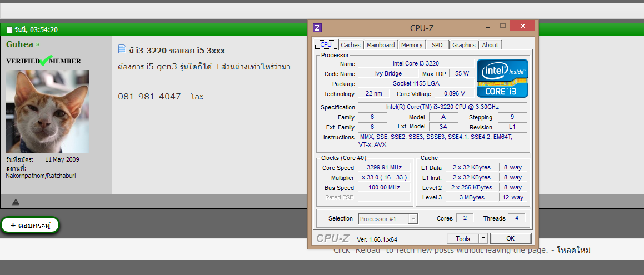This screenshot has width=644, height=275.
Task: Click the Threads count value 4
Action: [x=517, y=218]
